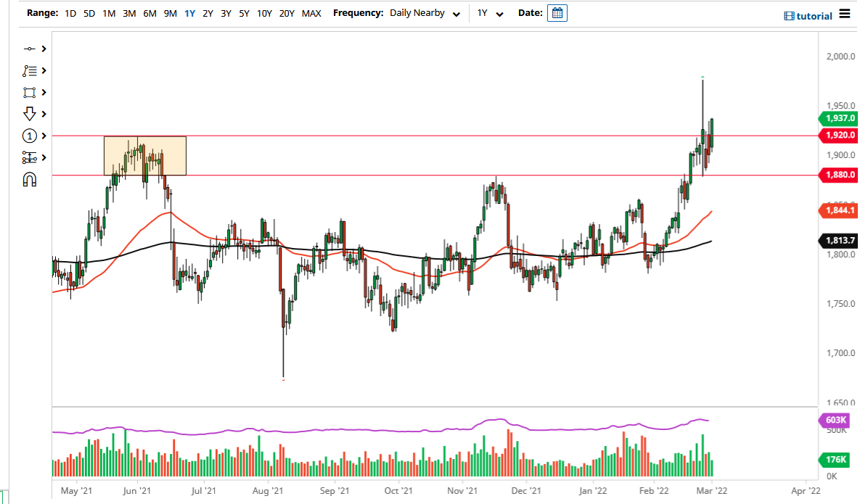Click the 176K volume label
This screenshot has width=868, height=504.
pos(835,459)
